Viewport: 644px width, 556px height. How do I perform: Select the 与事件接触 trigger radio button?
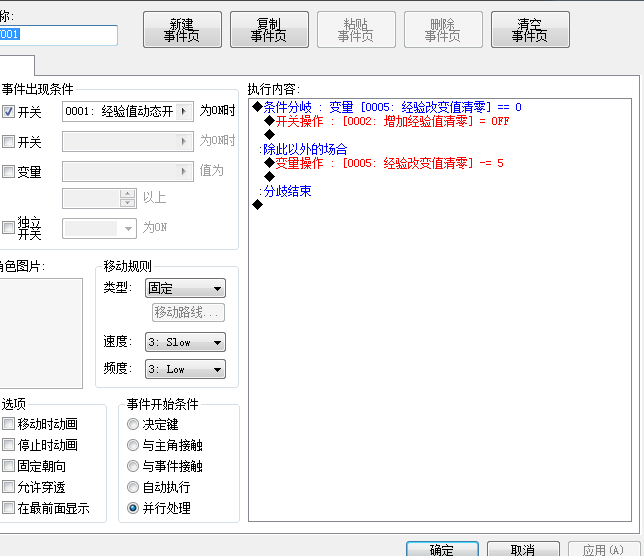pos(133,466)
